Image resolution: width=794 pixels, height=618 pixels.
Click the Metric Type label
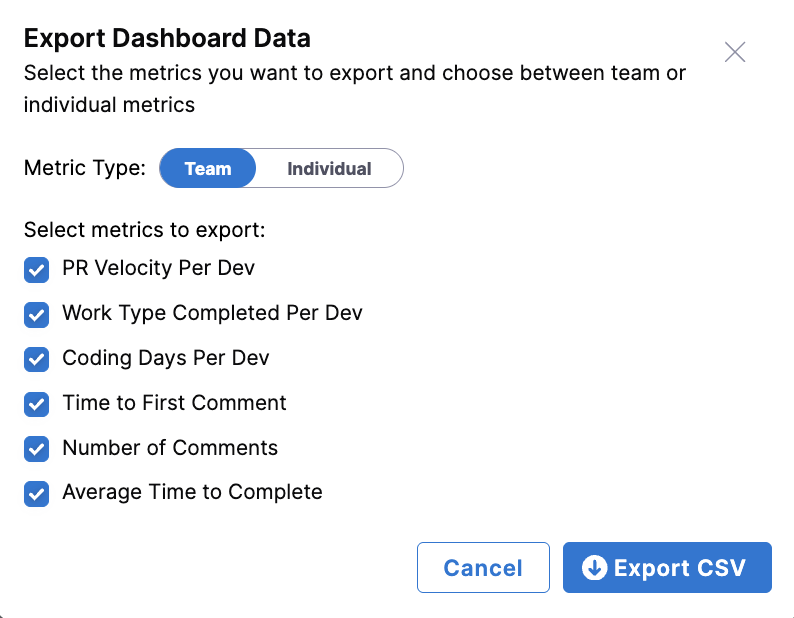pyautogui.click(x=85, y=168)
